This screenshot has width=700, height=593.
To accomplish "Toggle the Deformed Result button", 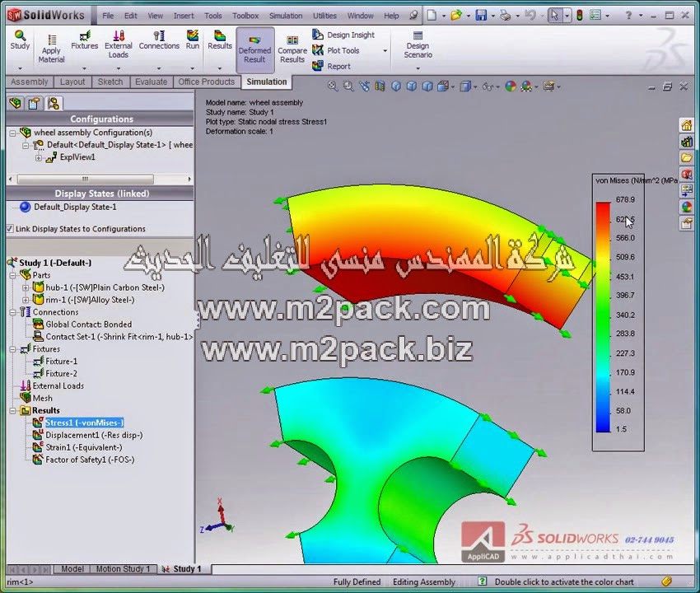I will click(x=254, y=49).
